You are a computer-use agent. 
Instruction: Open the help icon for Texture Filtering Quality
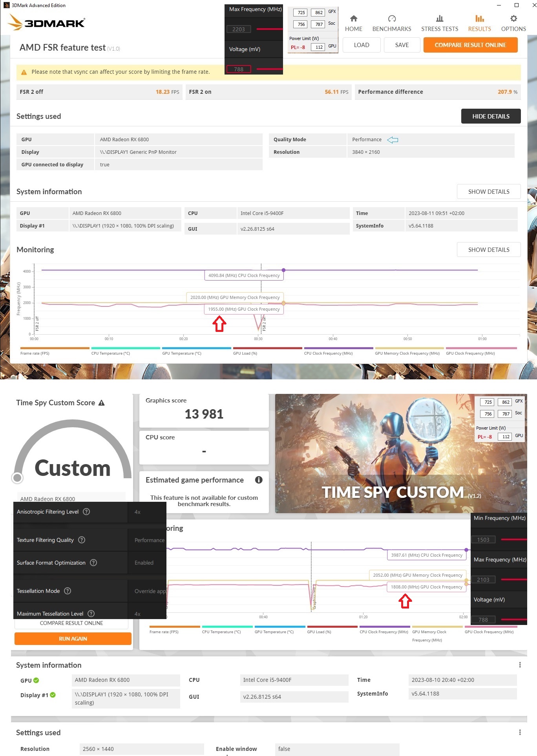[x=82, y=540]
